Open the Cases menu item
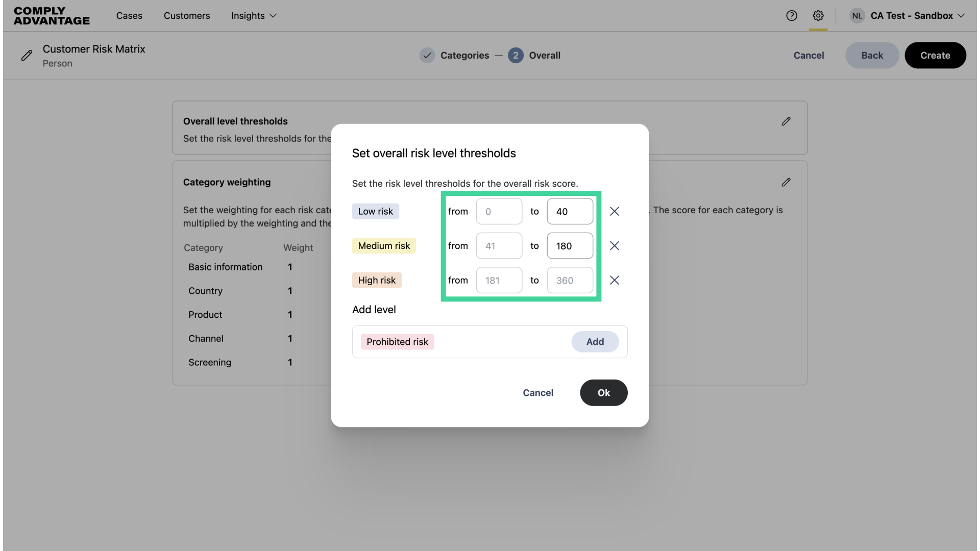Viewport: 980px width, 551px height. [129, 16]
